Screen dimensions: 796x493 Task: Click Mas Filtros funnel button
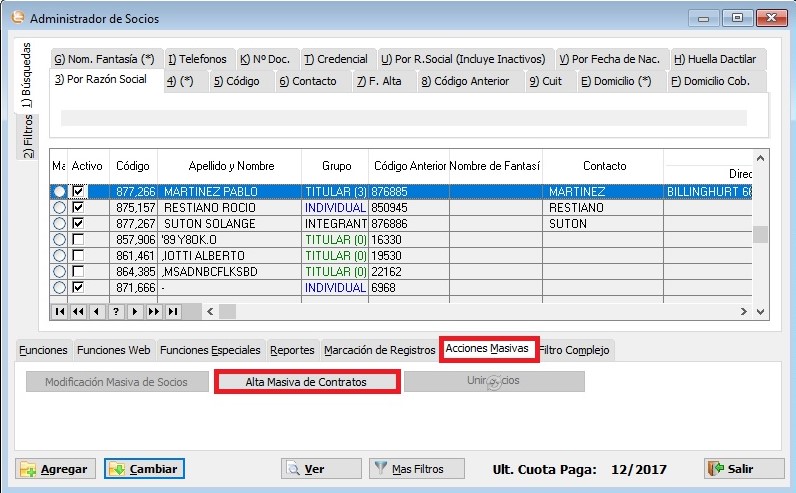pos(418,469)
